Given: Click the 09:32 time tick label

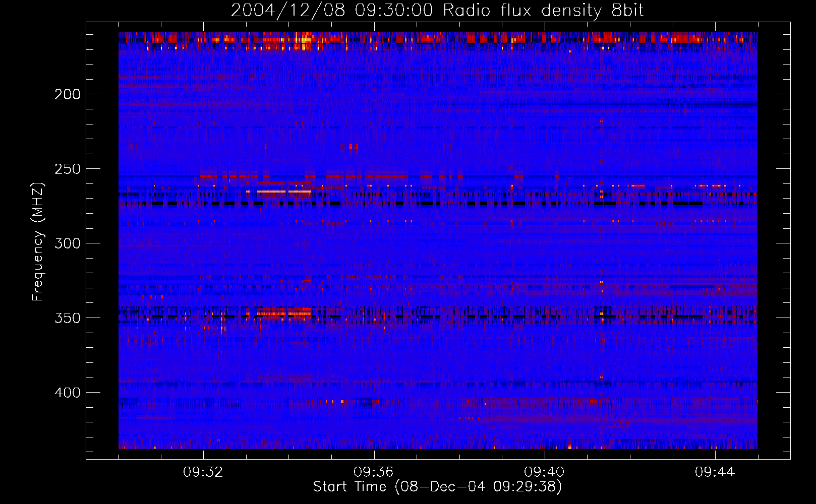Looking at the screenshot, I should coord(203,472).
